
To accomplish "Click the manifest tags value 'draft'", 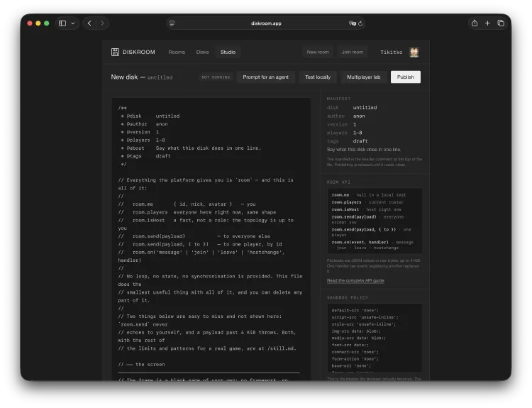I will click(x=360, y=141).
